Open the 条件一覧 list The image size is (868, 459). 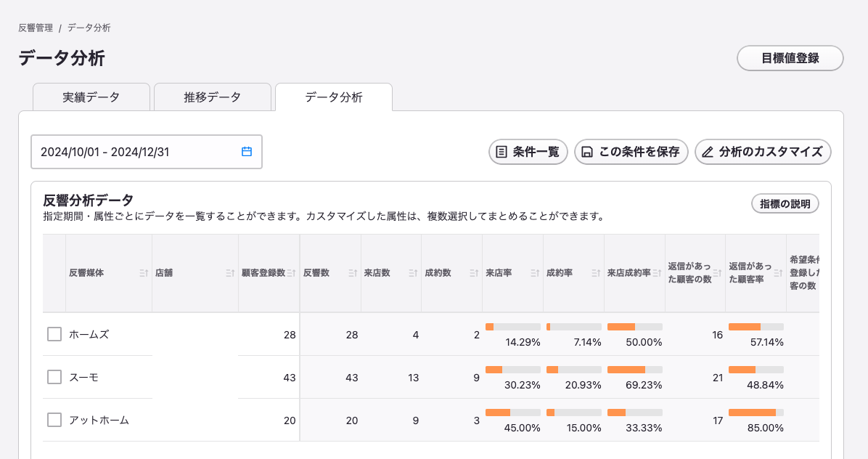(x=528, y=152)
